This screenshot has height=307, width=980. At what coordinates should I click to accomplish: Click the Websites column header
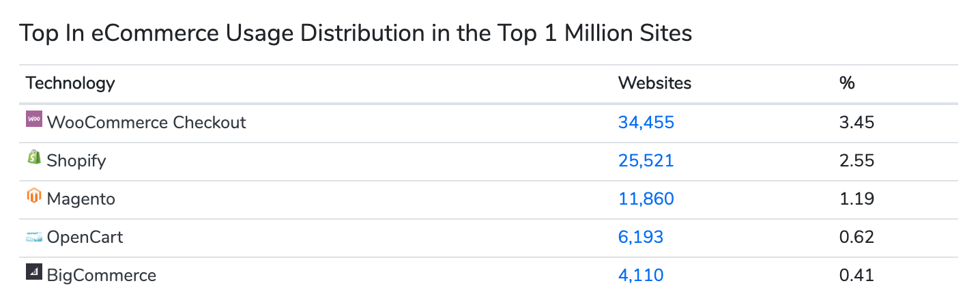pos(654,83)
